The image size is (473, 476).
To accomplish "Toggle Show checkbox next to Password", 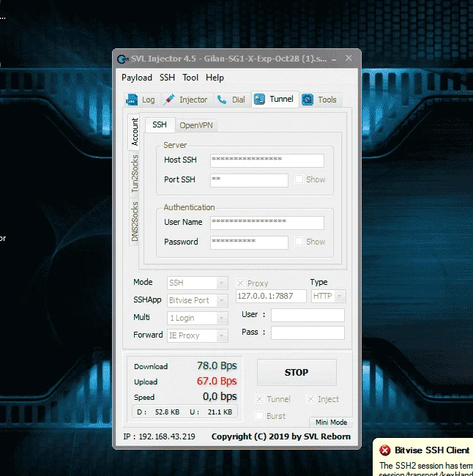I will [299, 242].
